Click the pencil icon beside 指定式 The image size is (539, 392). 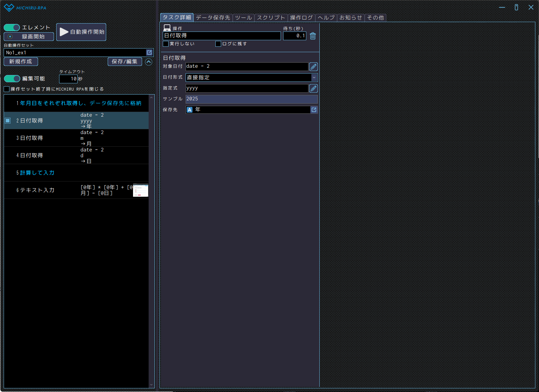[x=314, y=88]
